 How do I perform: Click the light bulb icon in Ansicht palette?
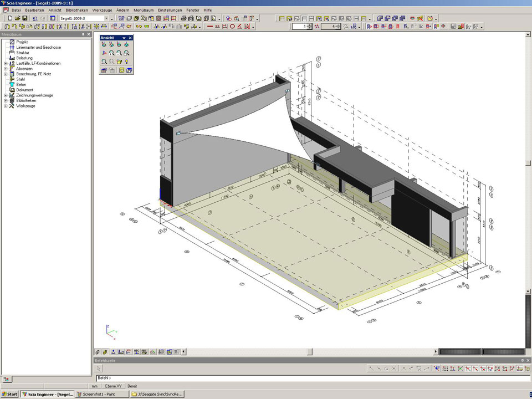click(x=126, y=62)
